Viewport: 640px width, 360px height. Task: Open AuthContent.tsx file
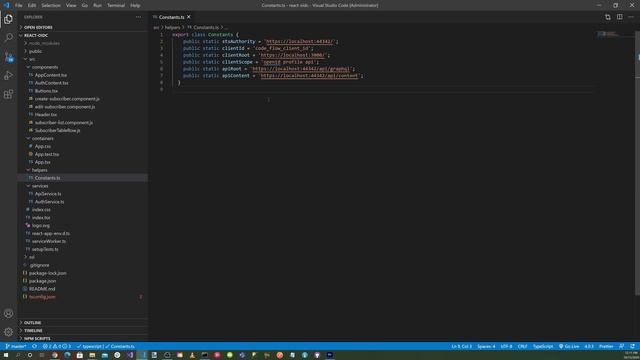(51, 83)
